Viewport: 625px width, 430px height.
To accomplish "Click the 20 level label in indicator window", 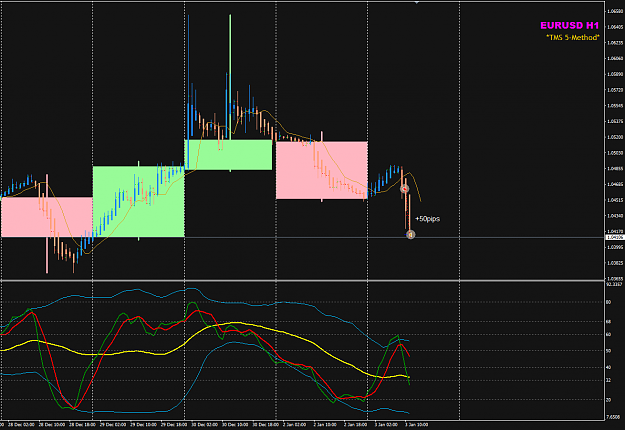I will (609, 400).
